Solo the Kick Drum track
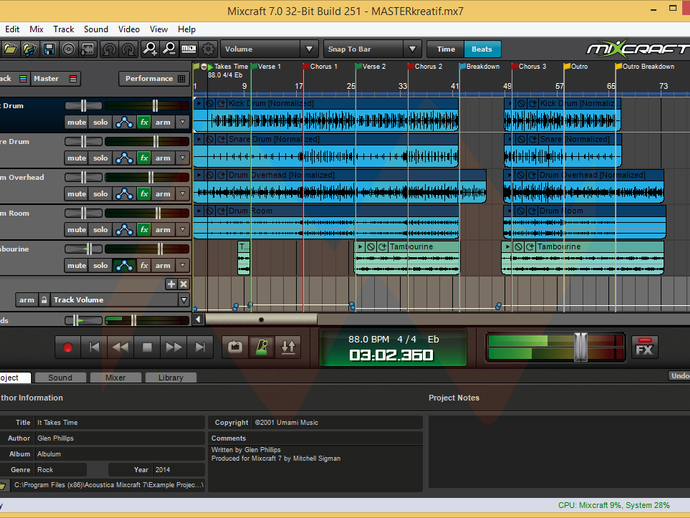 click(x=100, y=122)
